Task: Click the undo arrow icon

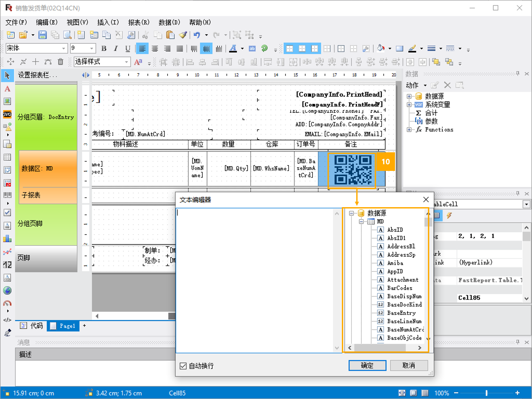Action: click(197, 35)
